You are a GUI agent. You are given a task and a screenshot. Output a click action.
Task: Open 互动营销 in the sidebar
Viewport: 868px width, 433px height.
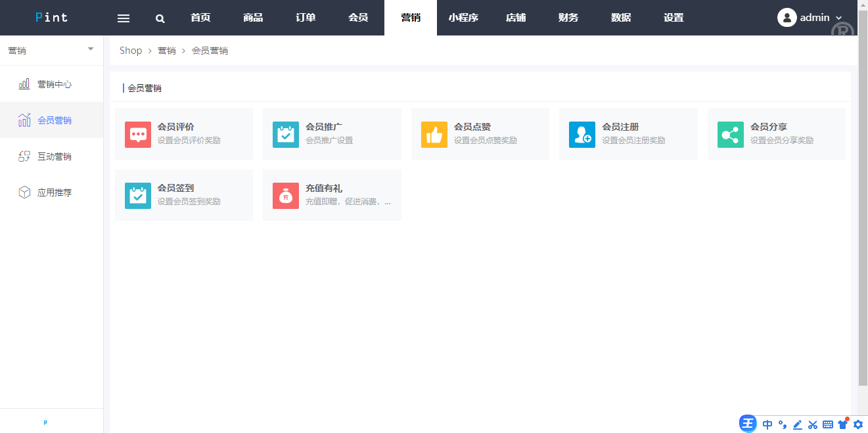pos(54,156)
